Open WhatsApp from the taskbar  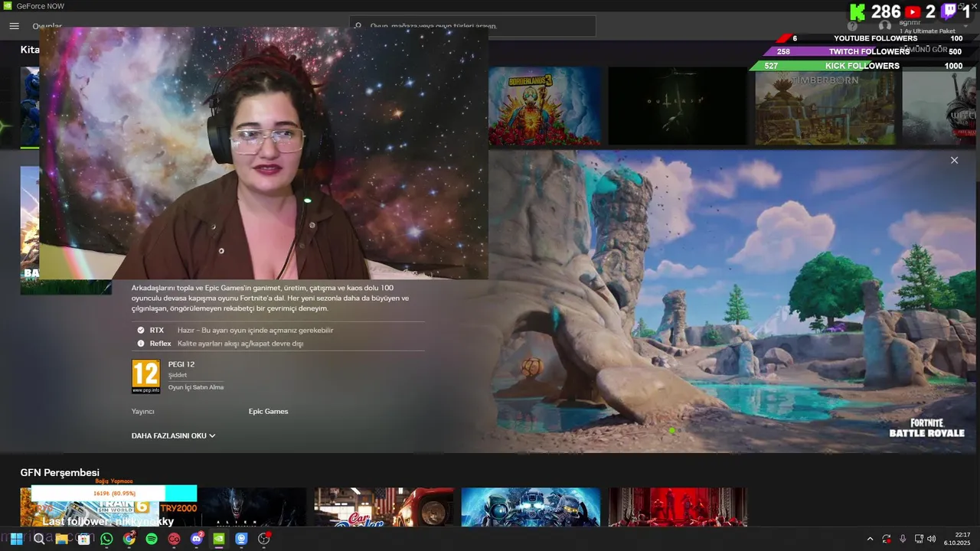coord(106,539)
